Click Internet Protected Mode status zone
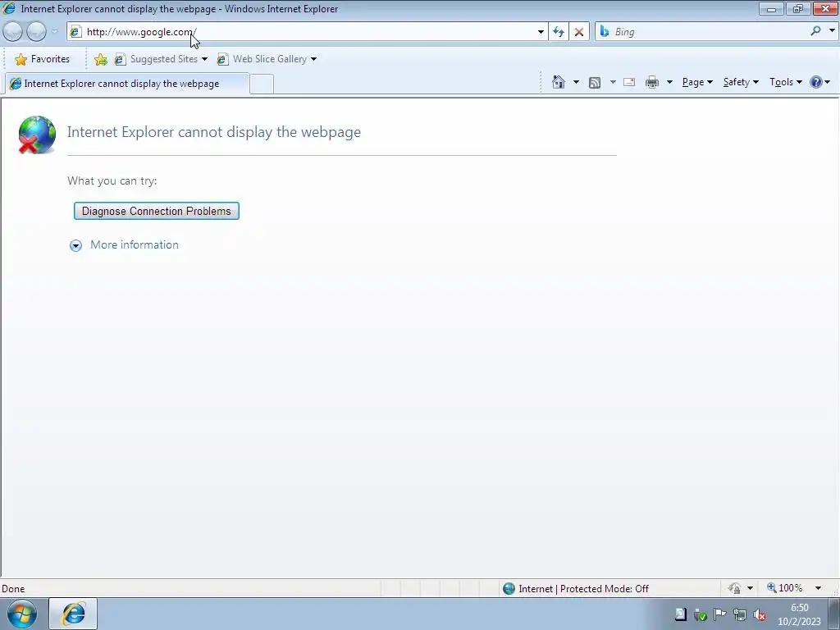This screenshot has width=840, height=630. click(x=577, y=589)
